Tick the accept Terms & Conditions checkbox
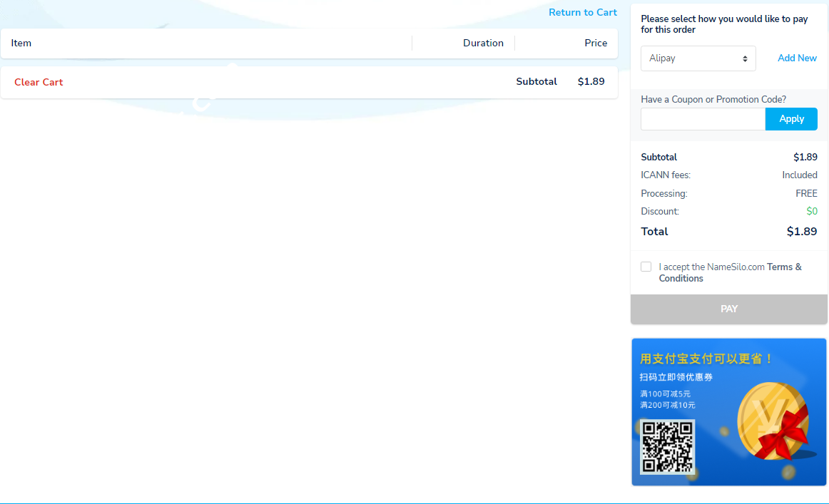 646,267
